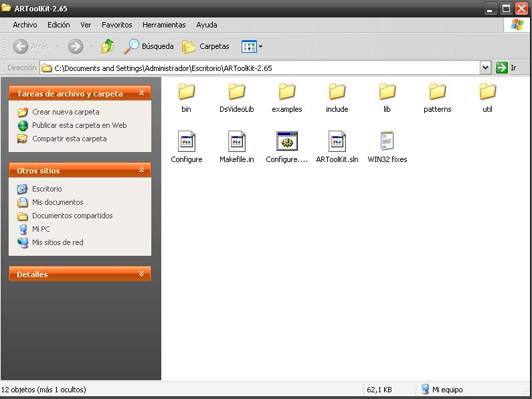The height and width of the screenshot is (399, 532).
Task: Close the ARToolKit-2.65 window
Action: click(x=522, y=9)
